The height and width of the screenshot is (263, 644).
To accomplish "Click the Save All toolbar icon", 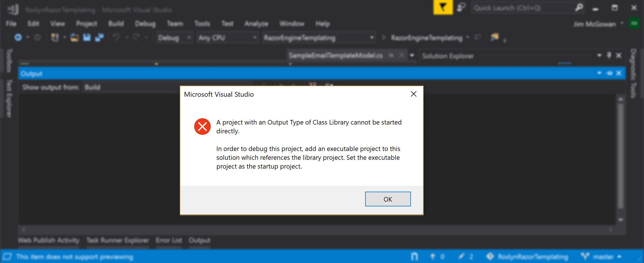I will coord(99,37).
